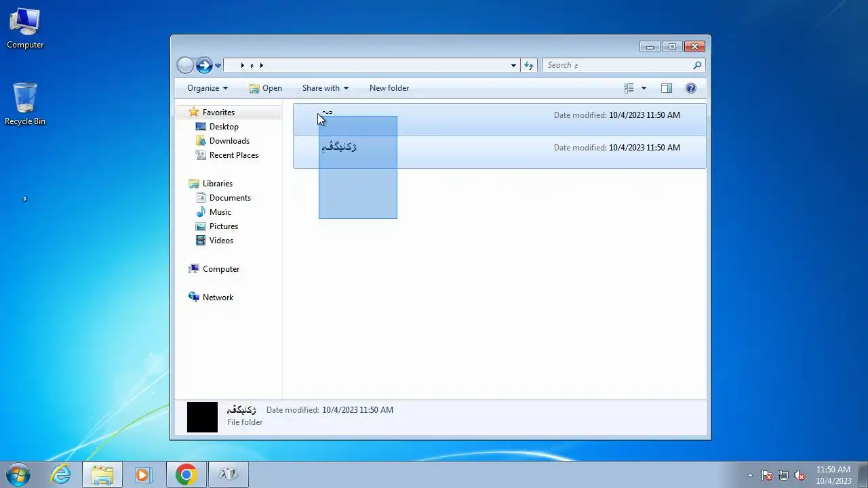The width and height of the screenshot is (868, 488).
Task: Click the Forward navigation arrow
Action: (x=204, y=65)
